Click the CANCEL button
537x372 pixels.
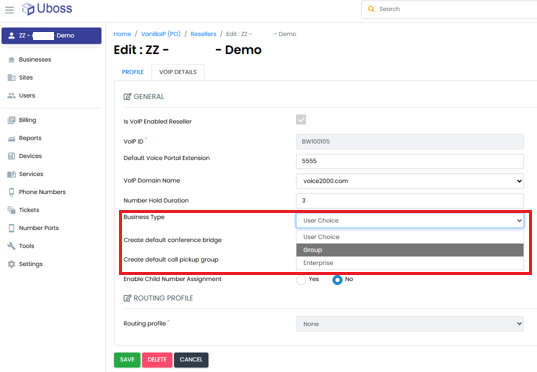coord(191,360)
